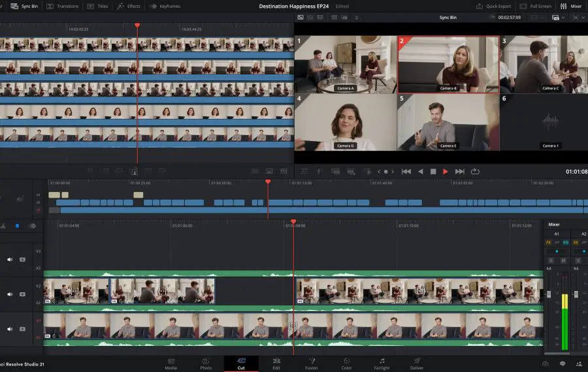Switch to the Edit page
588x372 pixels.
point(276,363)
